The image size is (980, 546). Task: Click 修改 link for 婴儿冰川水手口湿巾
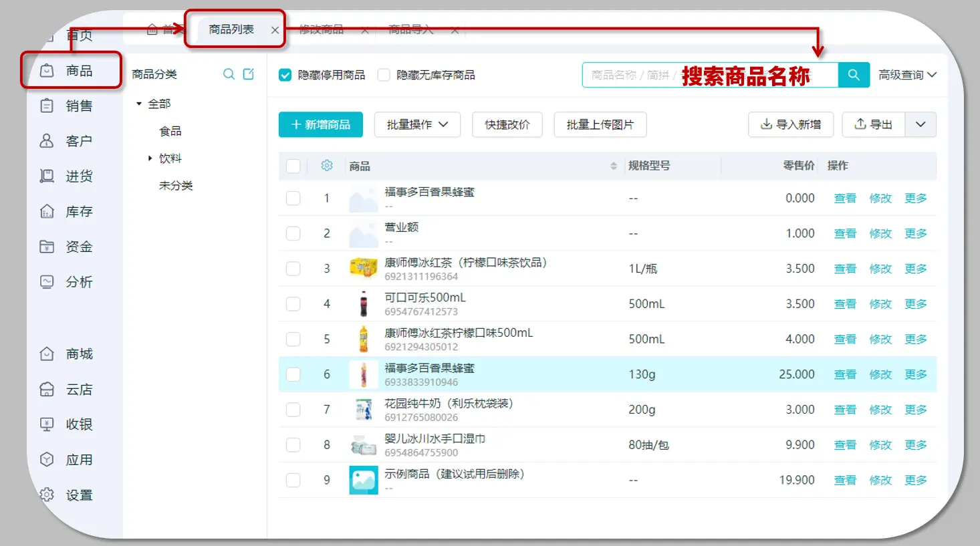coord(880,445)
